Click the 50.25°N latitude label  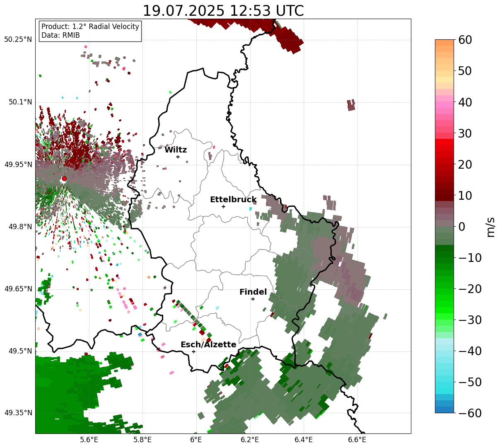(x=18, y=40)
